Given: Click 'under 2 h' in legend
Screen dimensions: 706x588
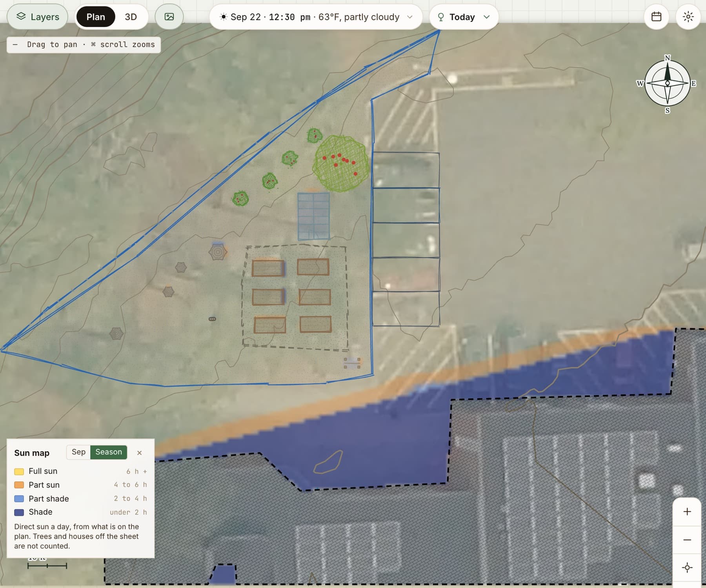Looking at the screenshot, I should [x=128, y=512].
